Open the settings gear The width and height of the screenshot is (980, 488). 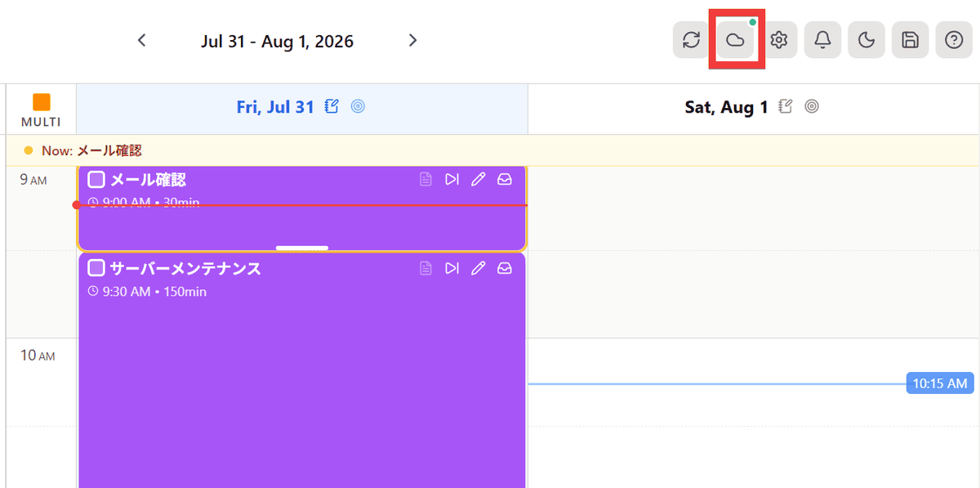click(x=779, y=40)
